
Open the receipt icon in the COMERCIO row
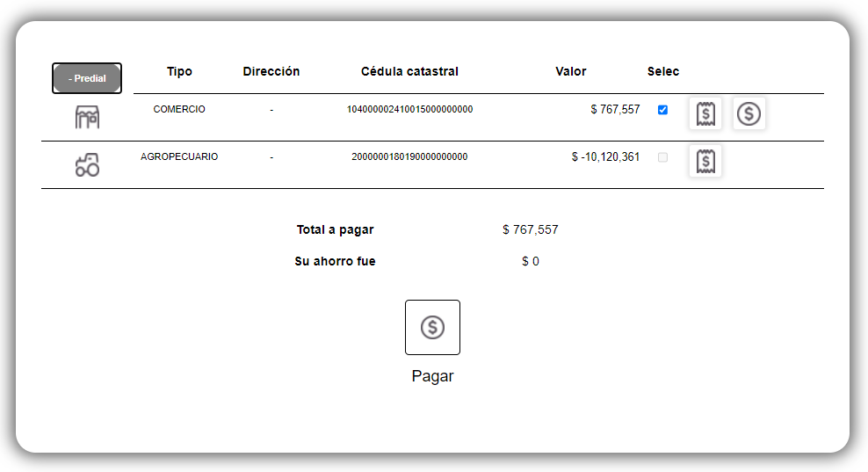[x=705, y=113]
